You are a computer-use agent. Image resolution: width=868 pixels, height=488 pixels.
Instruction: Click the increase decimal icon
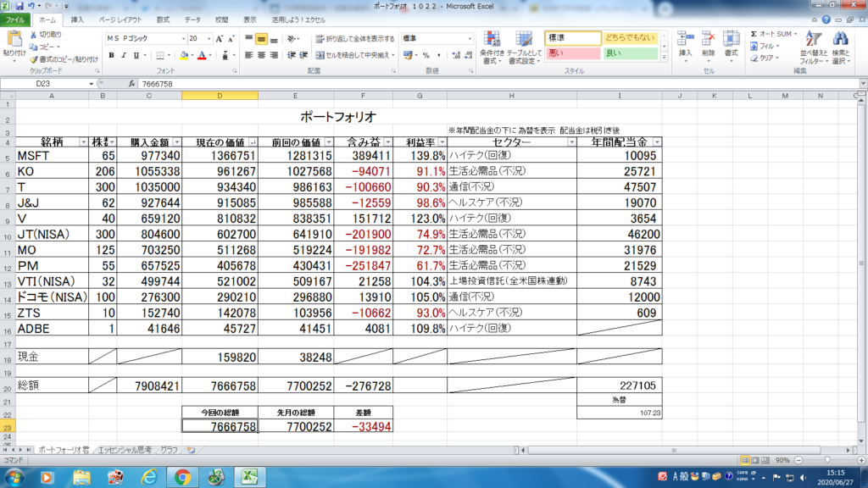[456, 55]
